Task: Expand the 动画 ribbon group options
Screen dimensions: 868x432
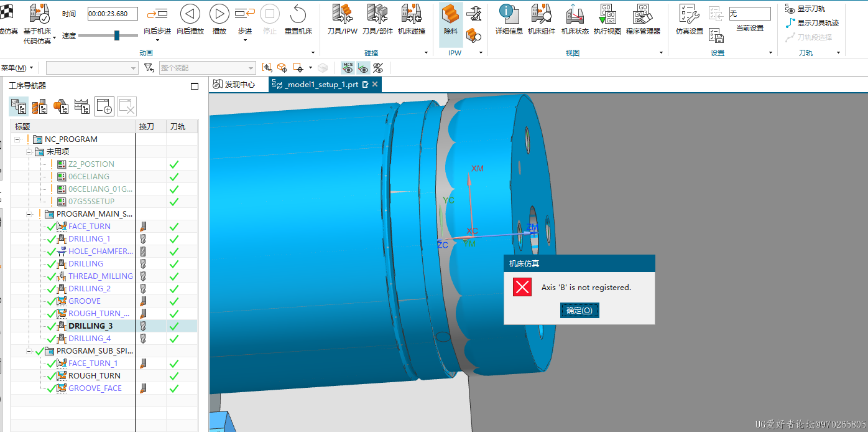Action: point(313,53)
